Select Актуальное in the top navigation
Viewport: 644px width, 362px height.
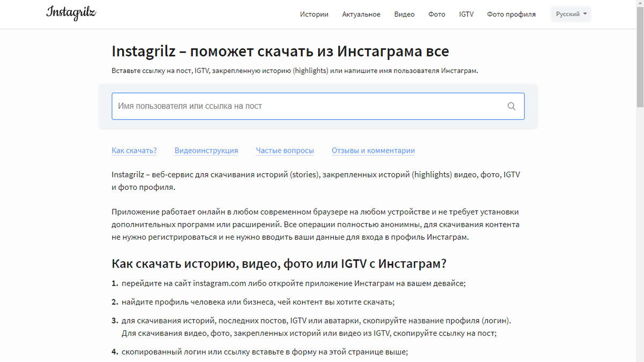click(x=361, y=14)
